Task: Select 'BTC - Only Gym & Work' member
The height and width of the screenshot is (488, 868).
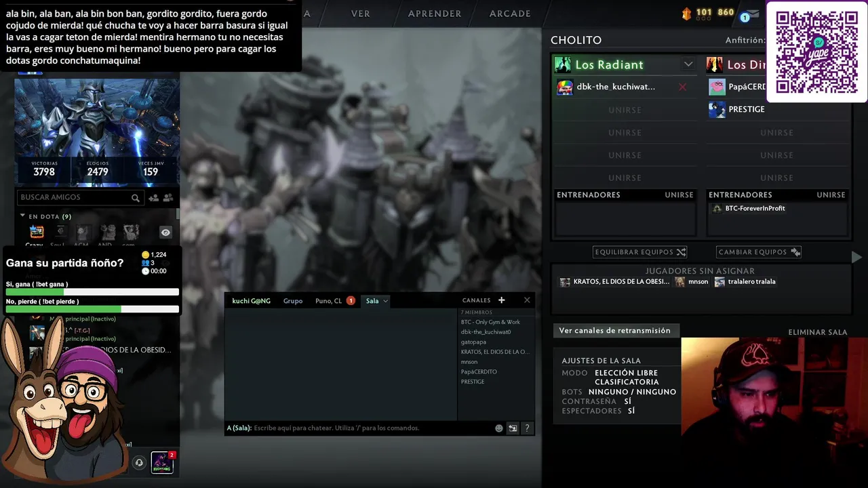Action: click(x=490, y=323)
